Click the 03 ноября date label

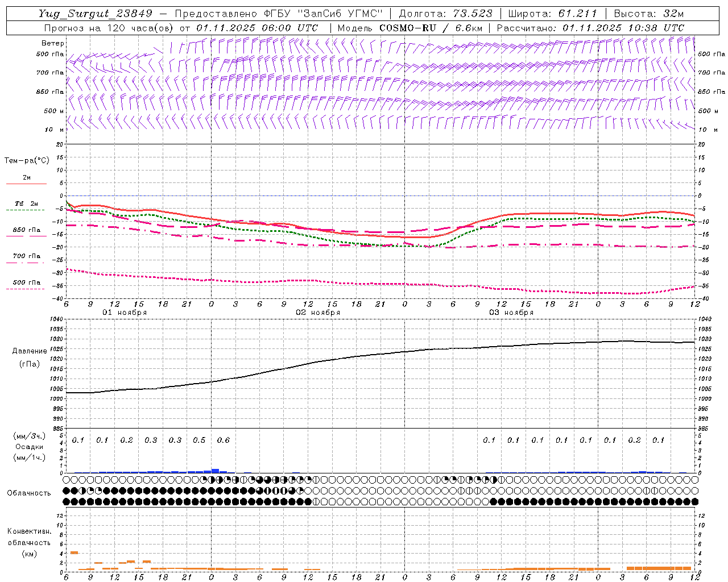coord(511,313)
